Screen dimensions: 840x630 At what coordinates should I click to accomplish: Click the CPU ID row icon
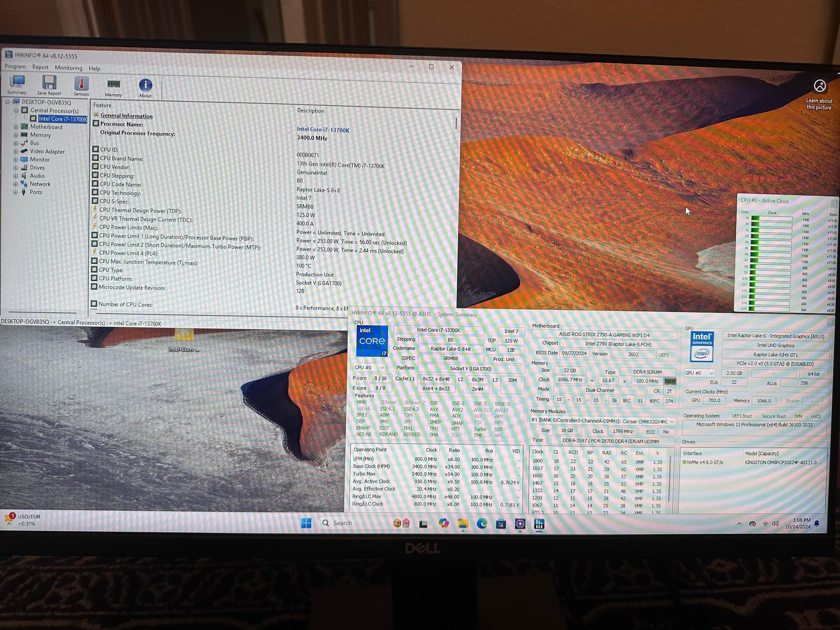click(x=96, y=149)
